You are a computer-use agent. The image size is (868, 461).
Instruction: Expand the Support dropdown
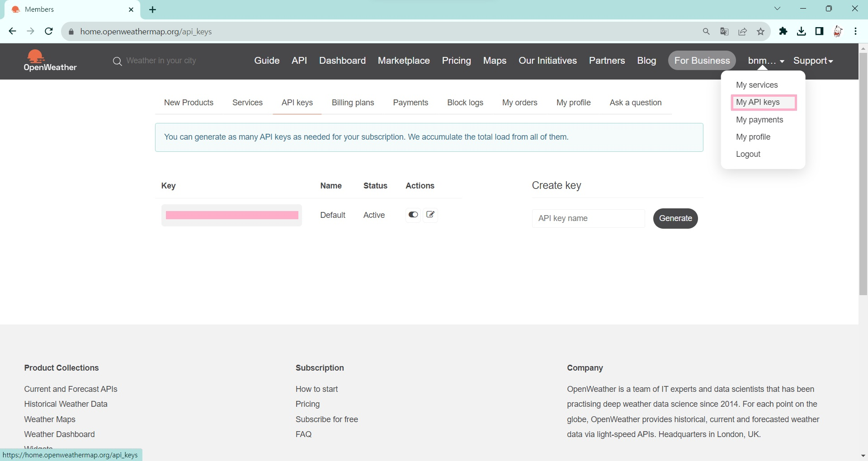pyautogui.click(x=813, y=61)
